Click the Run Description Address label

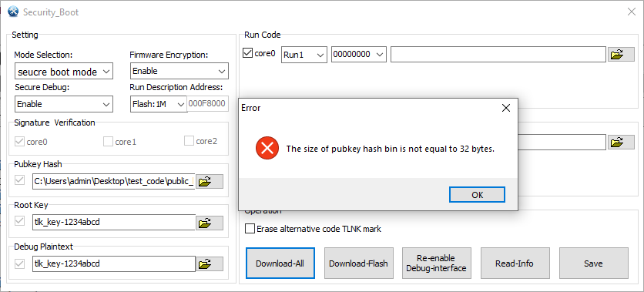point(176,87)
